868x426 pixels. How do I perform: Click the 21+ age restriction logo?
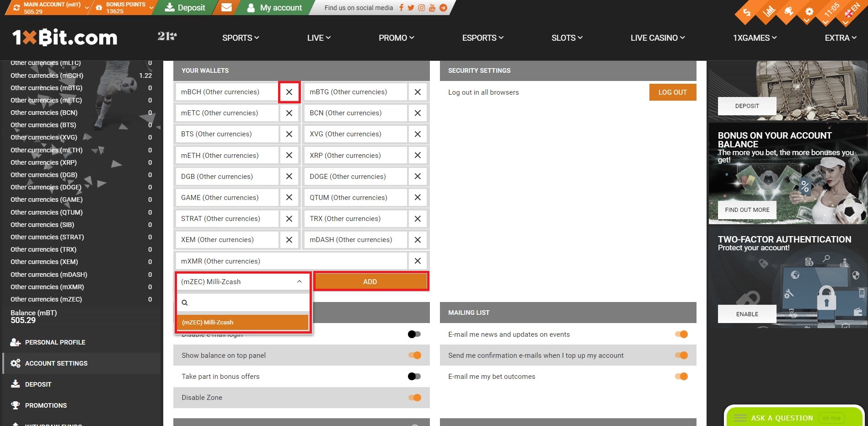[167, 36]
